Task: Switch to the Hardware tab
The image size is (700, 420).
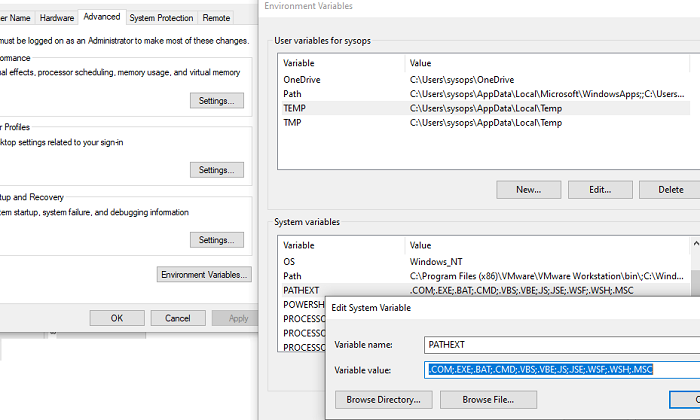Action: (57, 18)
